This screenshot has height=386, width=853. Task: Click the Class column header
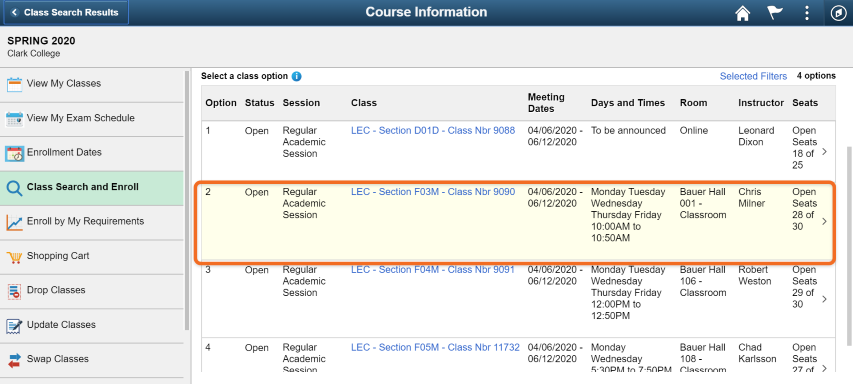(x=364, y=103)
